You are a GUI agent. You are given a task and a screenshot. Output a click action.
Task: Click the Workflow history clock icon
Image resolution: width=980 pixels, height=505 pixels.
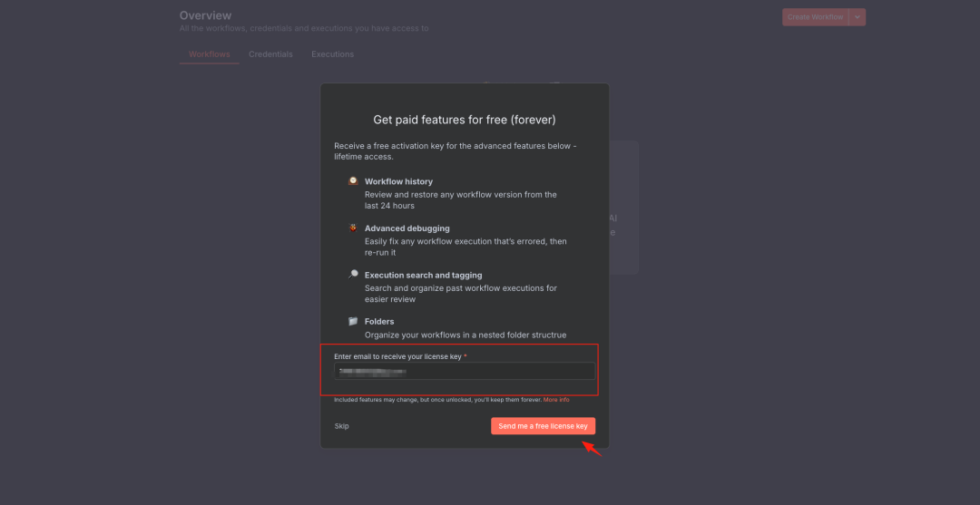click(x=353, y=181)
